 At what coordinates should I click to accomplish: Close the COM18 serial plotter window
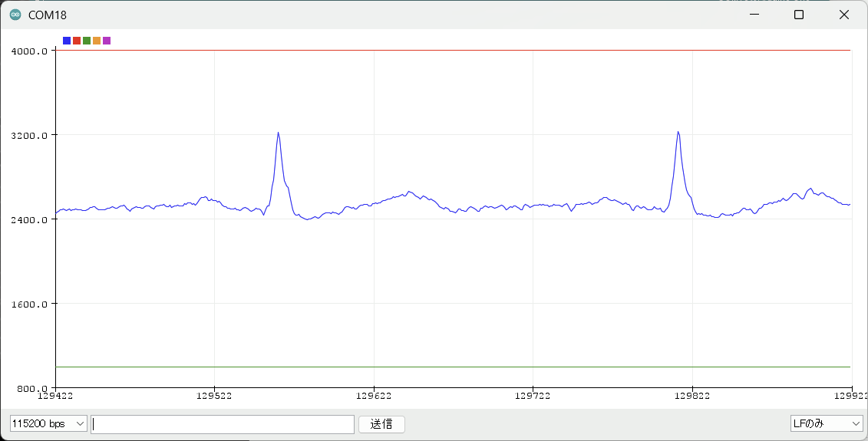pyautogui.click(x=844, y=15)
